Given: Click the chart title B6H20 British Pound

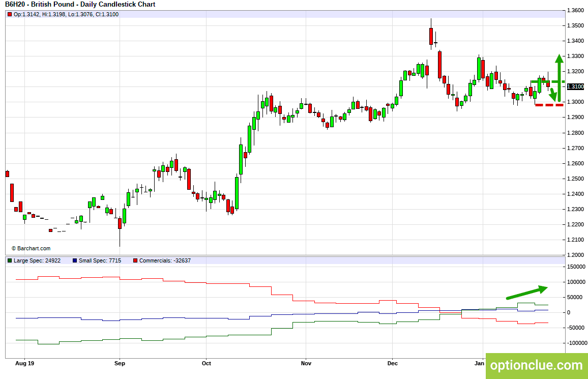Looking at the screenshot, I should 80,5.
